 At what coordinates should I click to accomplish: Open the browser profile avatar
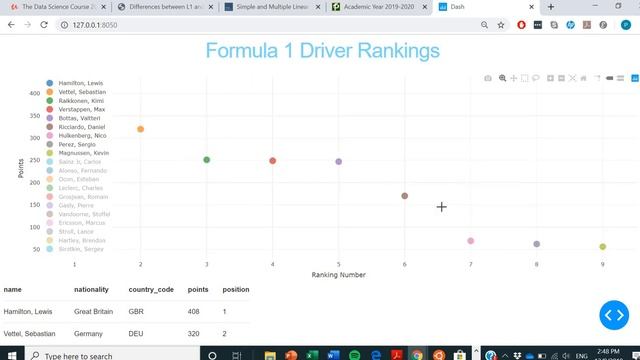click(x=626, y=25)
